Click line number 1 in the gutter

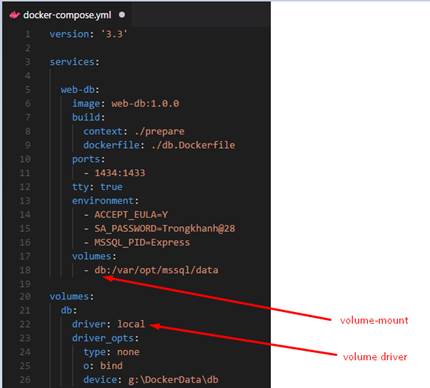28,34
